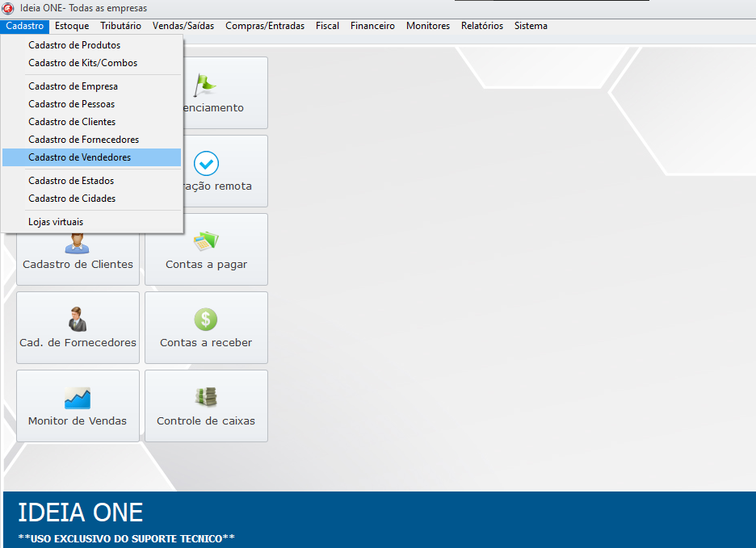Screen dimensions: 756x548
Task: Click Contas a receber dollar icon
Action: (206, 319)
